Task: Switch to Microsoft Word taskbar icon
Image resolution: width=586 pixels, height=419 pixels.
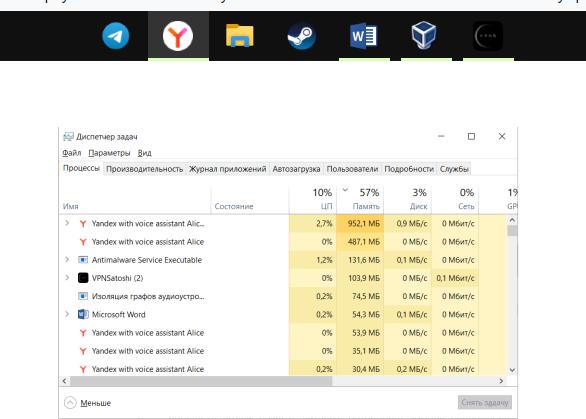Action: (x=364, y=36)
